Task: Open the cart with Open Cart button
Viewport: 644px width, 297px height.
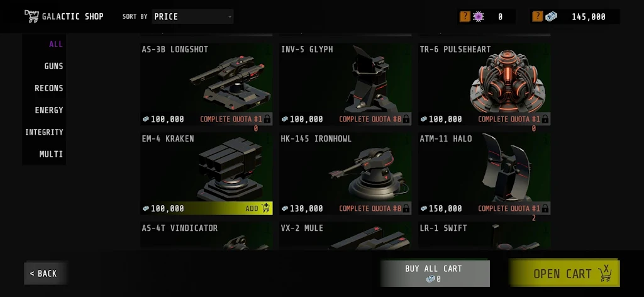Action: tap(564, 273)
